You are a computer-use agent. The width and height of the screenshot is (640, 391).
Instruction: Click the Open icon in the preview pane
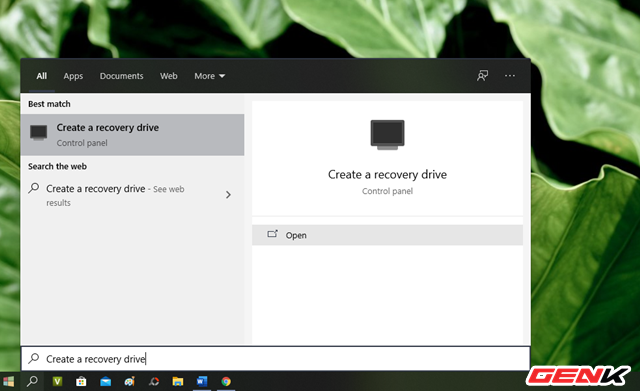[272, 234]
